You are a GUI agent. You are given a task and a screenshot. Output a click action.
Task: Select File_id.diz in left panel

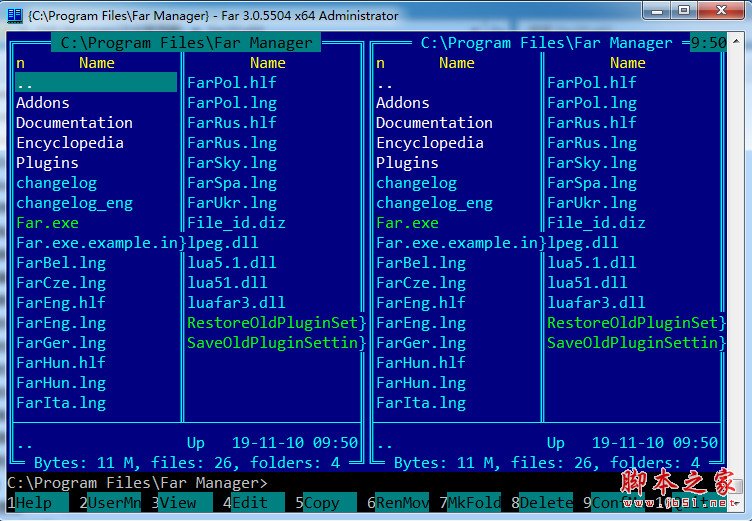point(236,223)
